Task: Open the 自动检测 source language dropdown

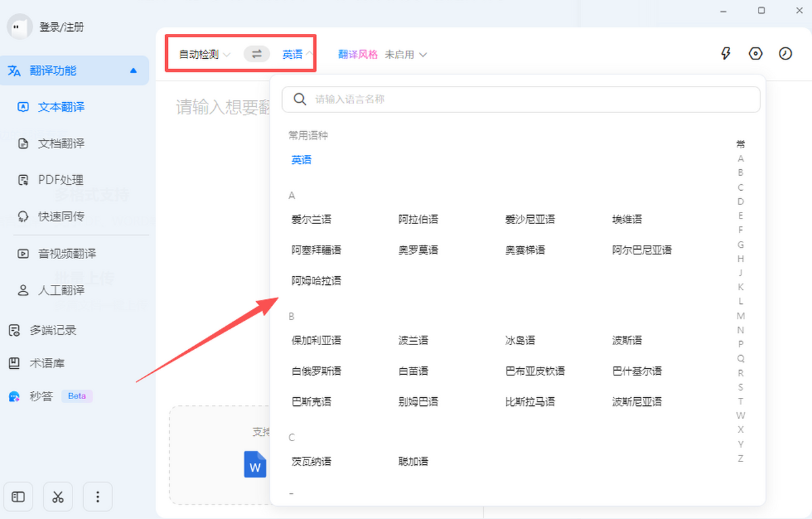Action: (x=205, y=54)
